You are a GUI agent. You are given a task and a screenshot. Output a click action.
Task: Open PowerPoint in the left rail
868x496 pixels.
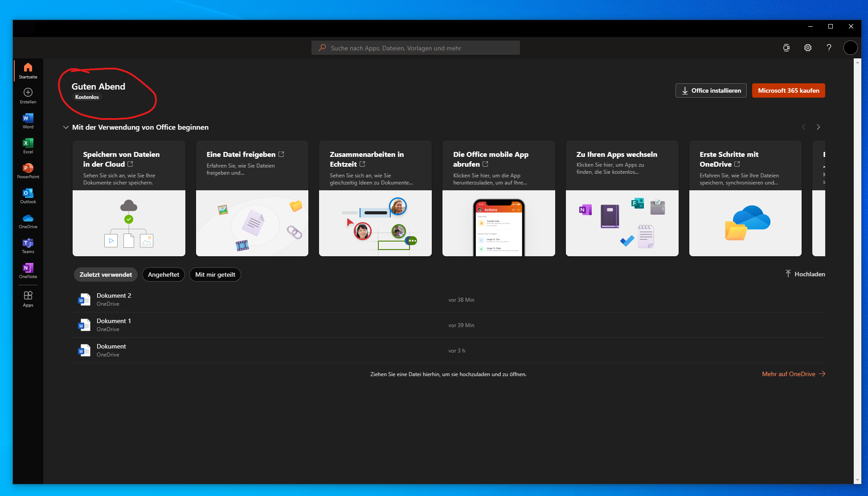(x=28, y=170)
